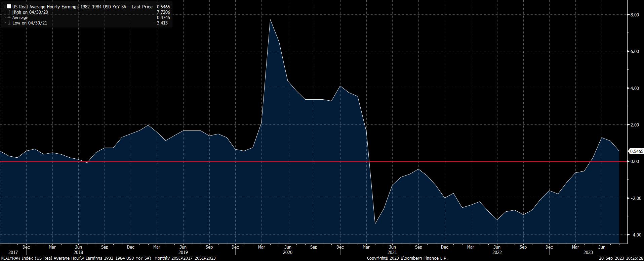
Task: Click the 'Monthly 20SEP2017-20SEP2023' footer range text
Action: click(x=185, y=258)
